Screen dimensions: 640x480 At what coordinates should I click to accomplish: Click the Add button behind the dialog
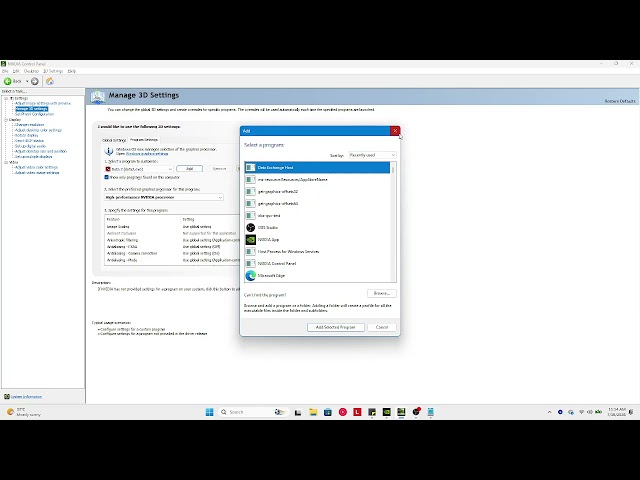(189, 169)
